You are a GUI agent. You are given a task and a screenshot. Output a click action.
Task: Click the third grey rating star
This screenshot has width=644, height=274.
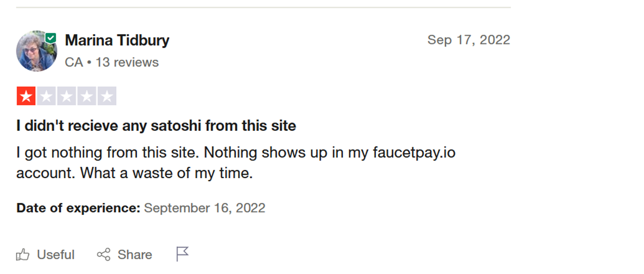tap(66, 96)
